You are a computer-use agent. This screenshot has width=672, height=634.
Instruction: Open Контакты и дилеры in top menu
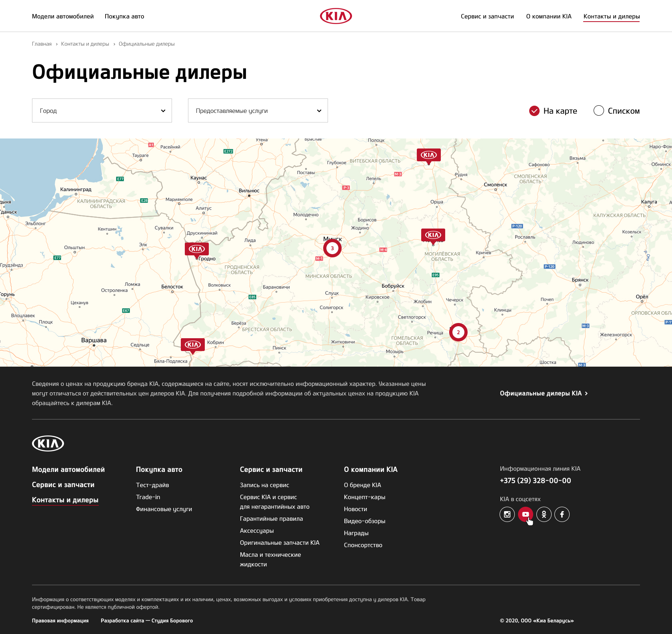coord(612,16)
